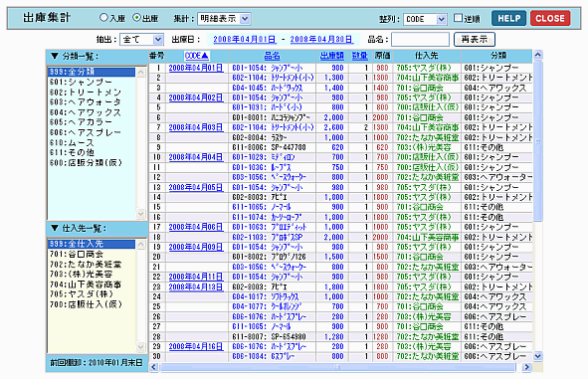The height and width of the screenshot is (379, 588).
Task: Select 999:全仕入先 in supplier list
Action: (92, 244)
